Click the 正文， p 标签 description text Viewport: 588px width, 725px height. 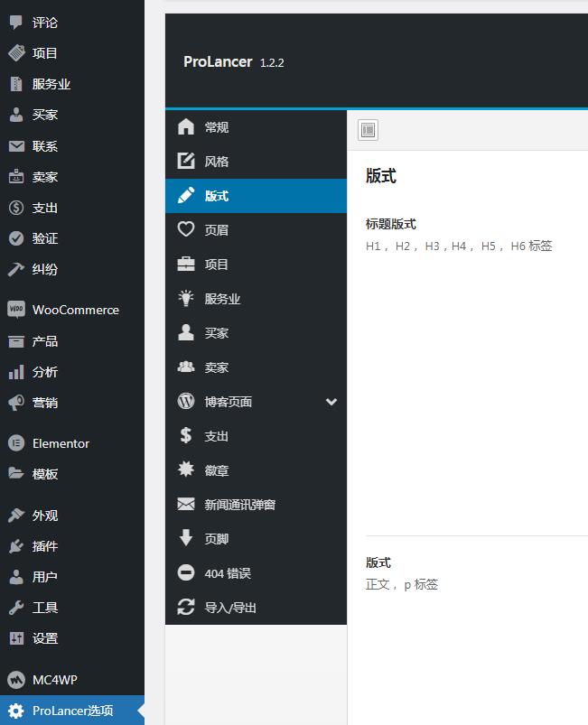[402, 584]
